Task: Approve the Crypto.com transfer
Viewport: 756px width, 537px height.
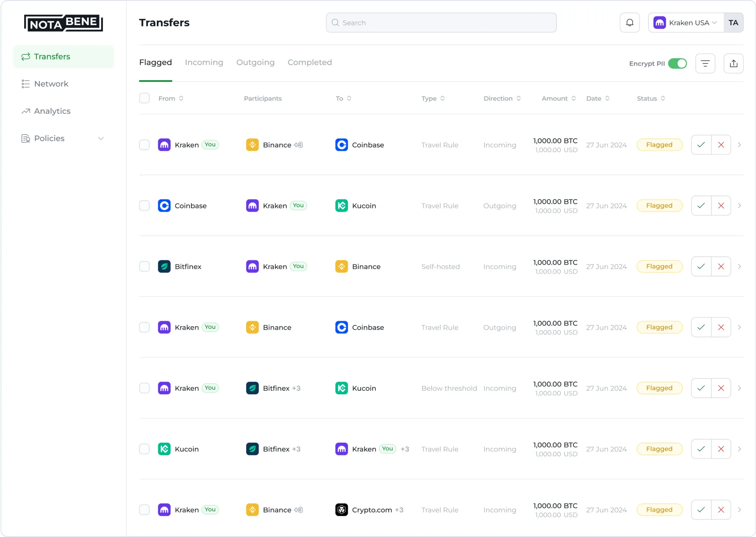Action: click(x=701, y=510)
